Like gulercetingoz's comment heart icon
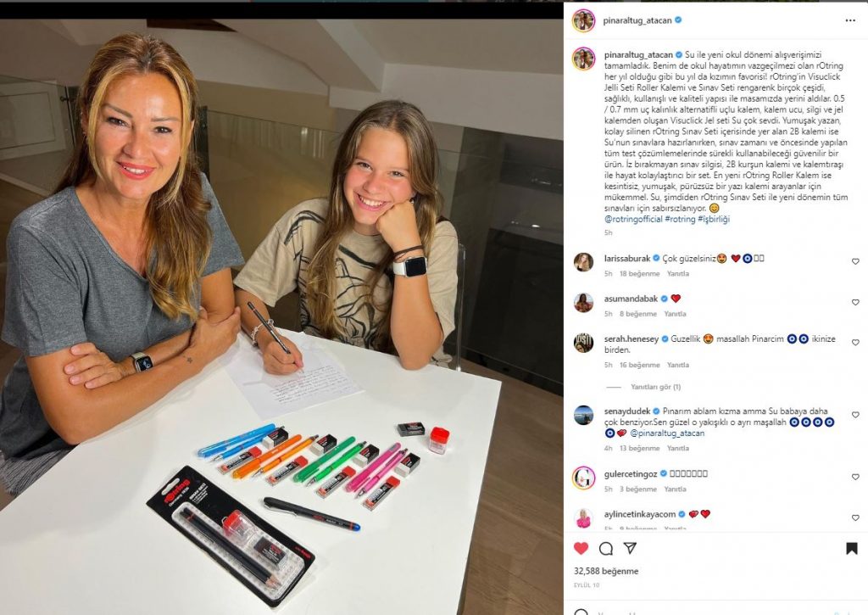The width and height of the screenshot is (868, 615). coord(855,477)
